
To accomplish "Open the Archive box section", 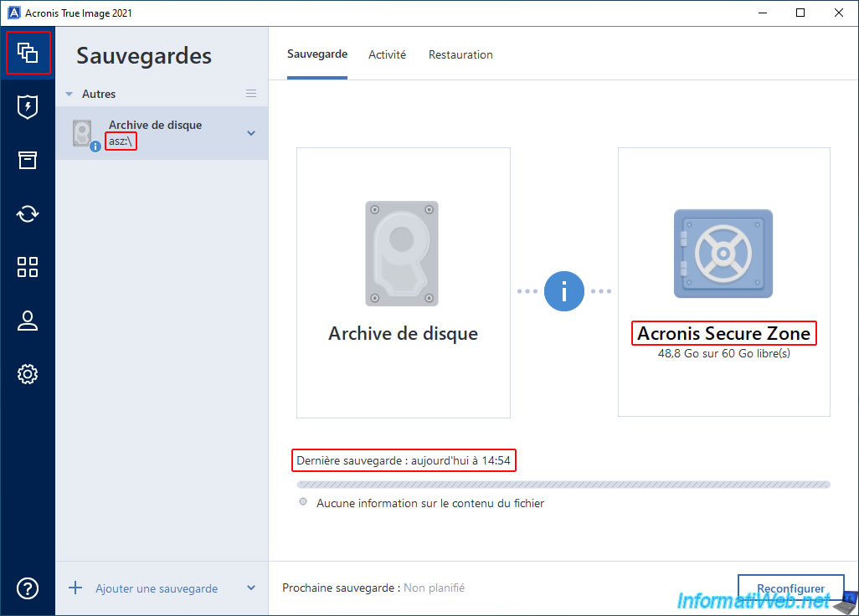I will tap(28, 161).
